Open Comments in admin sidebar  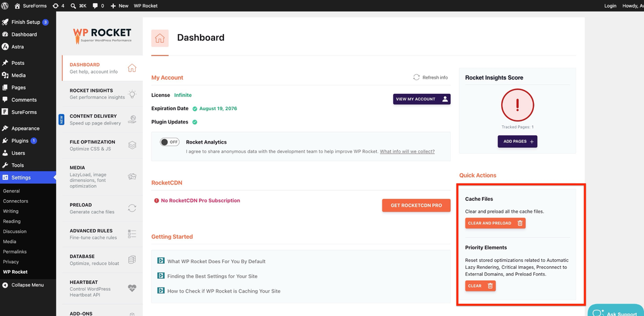28,100
